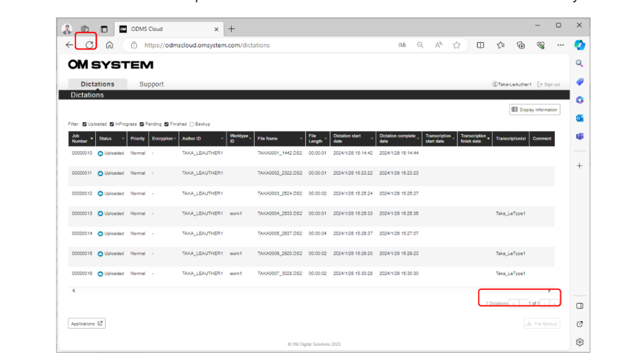Enable the Backup filter checkbox

tap(191, 124)
